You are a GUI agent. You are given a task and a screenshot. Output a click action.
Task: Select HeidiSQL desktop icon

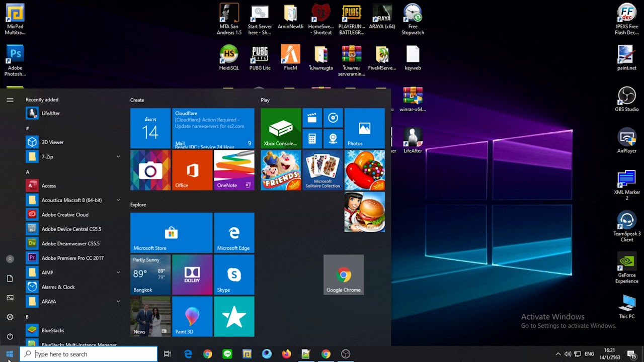[229, 58]
